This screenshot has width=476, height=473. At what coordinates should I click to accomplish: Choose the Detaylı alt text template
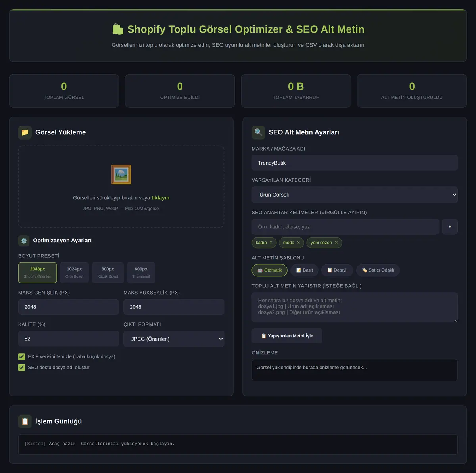coord(337,270)
